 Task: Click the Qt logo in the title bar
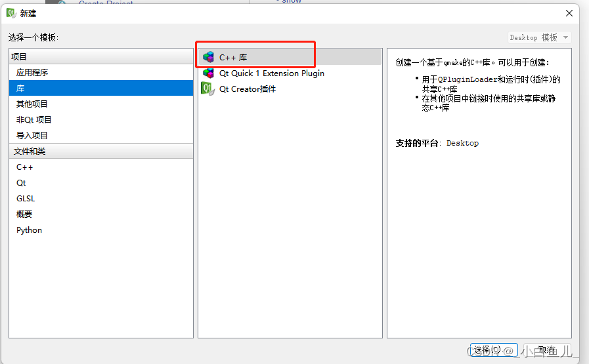point(11,13)
